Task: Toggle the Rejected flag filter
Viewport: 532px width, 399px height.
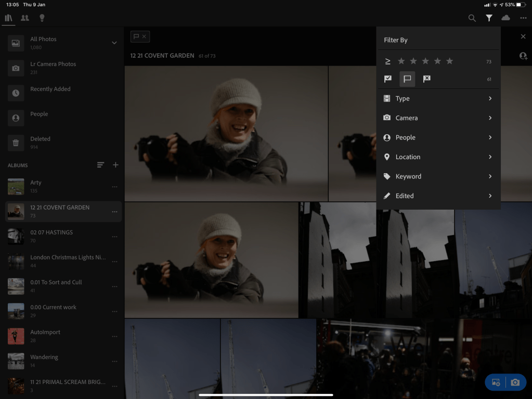Action: click(426, 79)
